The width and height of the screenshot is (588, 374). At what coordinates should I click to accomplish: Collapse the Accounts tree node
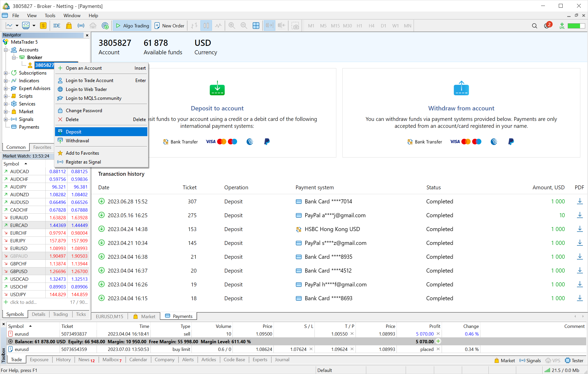(x=6, y=50)
